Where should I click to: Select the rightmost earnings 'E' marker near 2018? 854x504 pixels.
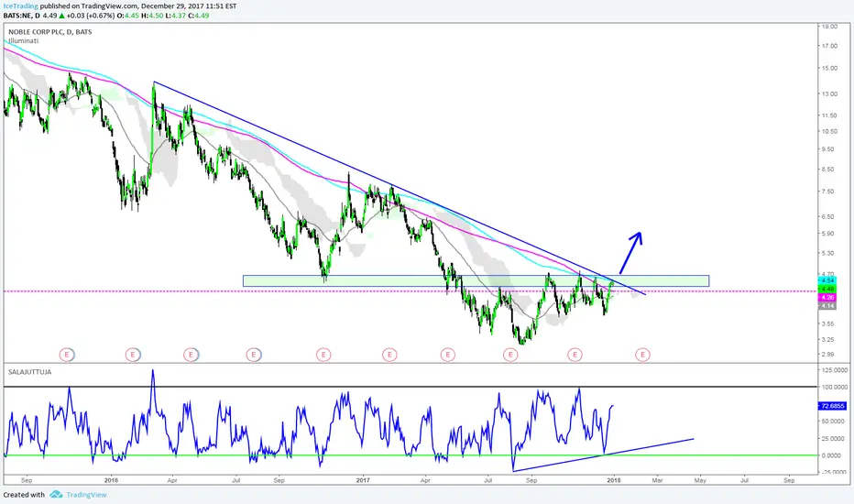(x=642, y=355)
